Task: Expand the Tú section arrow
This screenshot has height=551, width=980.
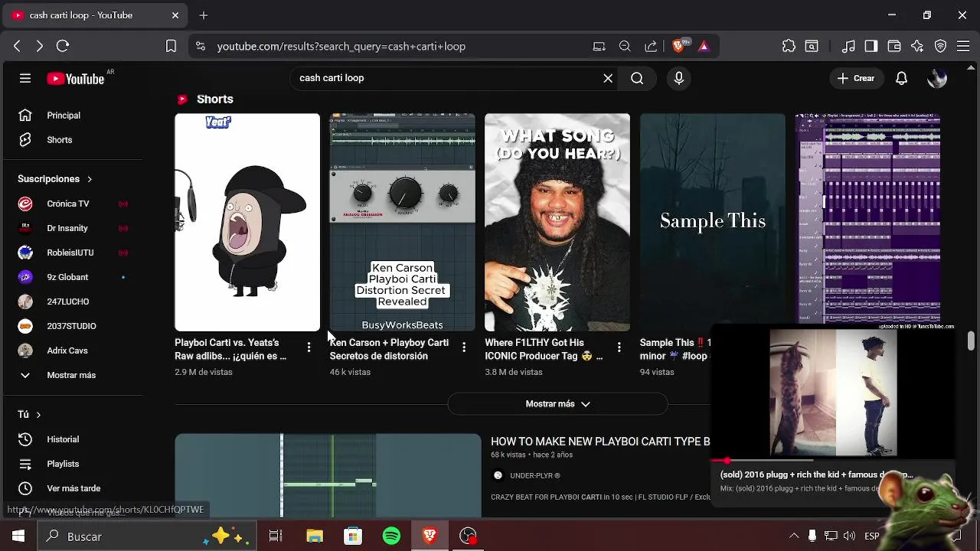Action: click(x=38, y=415)
